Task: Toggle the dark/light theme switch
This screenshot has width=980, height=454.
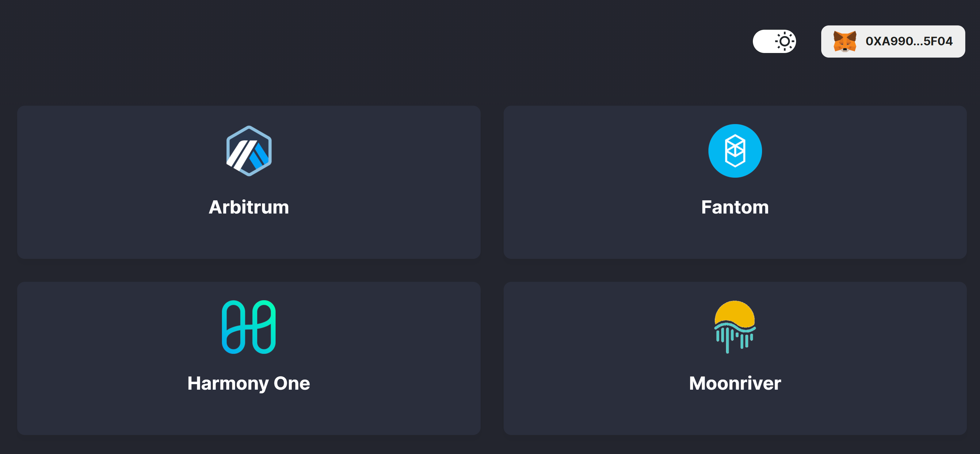Action: click(x=774, y=41)
